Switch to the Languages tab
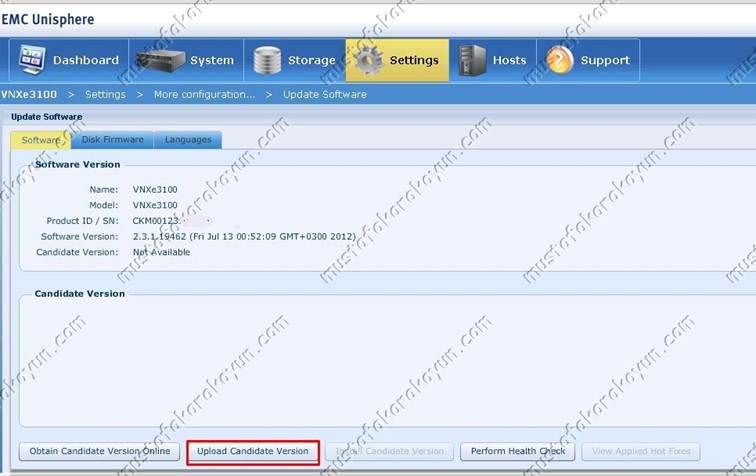The width and height of the screenshot is (756, 476). [x=188, y=139]
